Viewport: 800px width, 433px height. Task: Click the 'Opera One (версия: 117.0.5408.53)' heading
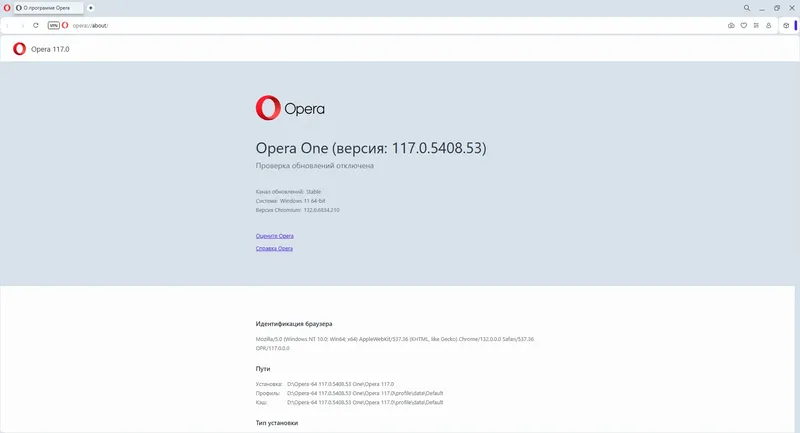(371, 148)
